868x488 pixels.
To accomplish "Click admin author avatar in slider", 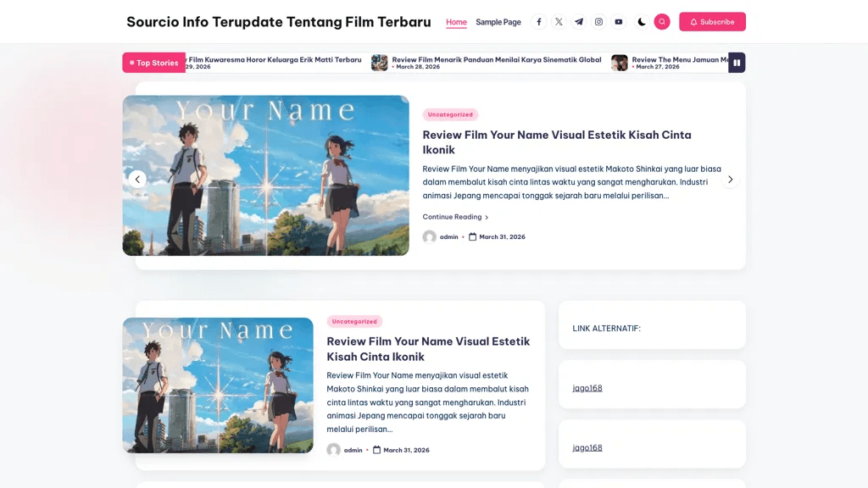I will [x=429, y=237].
